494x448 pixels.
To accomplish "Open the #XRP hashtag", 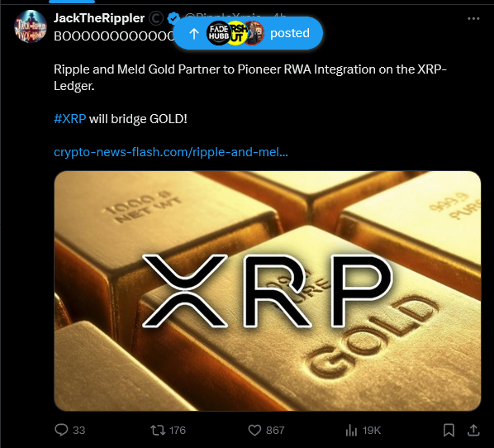I will coord(70,119).
